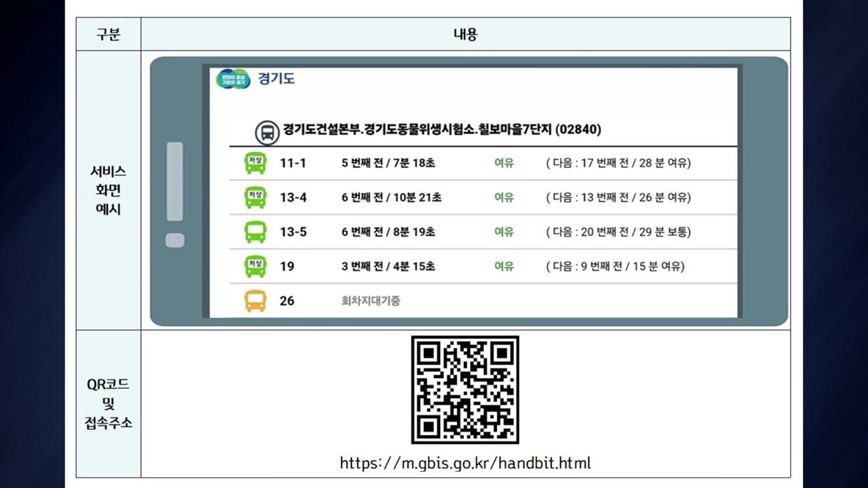
Task: Click the QR code image
Action: pos(465,390)
